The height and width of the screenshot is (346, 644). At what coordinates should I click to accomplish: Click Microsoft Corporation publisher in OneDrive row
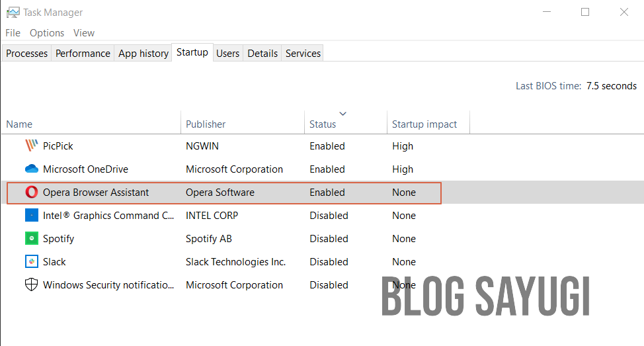click(x=234, y=169)
